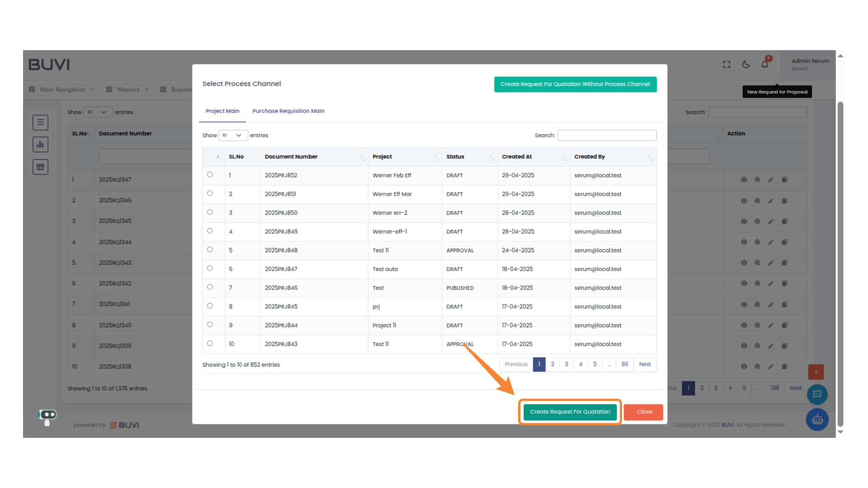
Task: Enable dark mode via the moon icon
Action: click(745, 65)
